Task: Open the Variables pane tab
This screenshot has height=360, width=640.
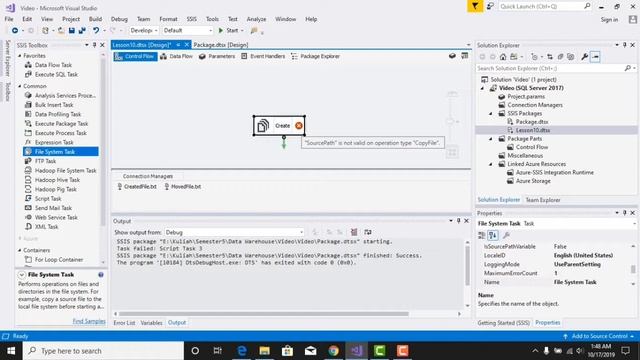Action: pos(151,322)
